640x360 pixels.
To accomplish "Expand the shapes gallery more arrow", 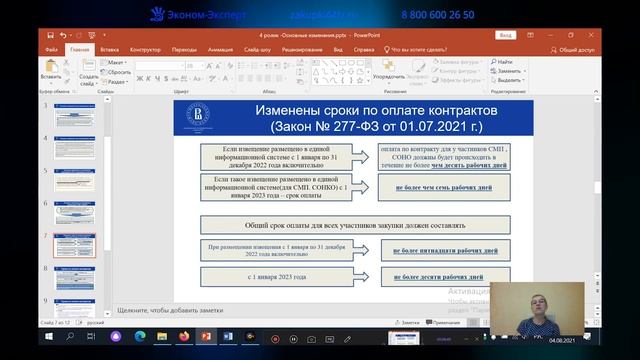I will tap(368, 81).
